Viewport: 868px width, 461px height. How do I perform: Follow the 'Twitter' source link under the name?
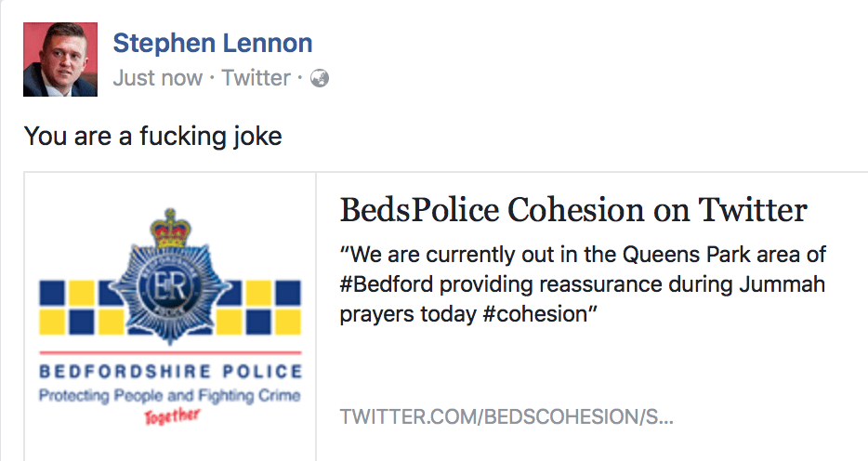coord(256,78)
